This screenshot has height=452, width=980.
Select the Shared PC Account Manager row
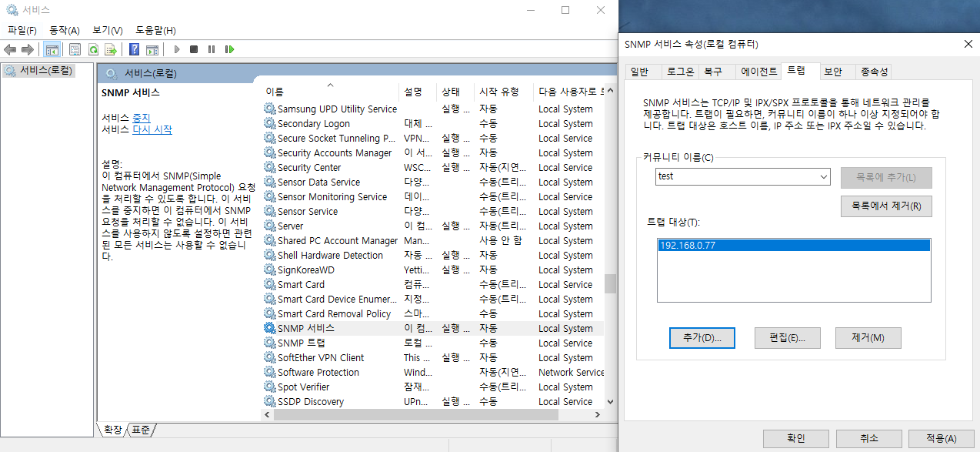[x=432, y=240]
